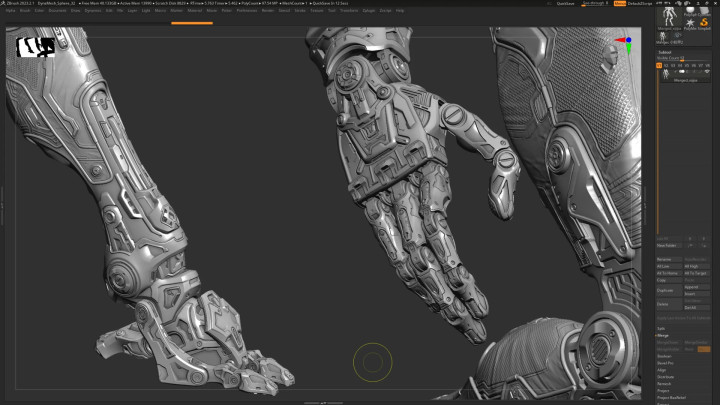This screenshot has height=405, width=720.
Task: Toggle the V1 visibility set
Action: point(661,65)
